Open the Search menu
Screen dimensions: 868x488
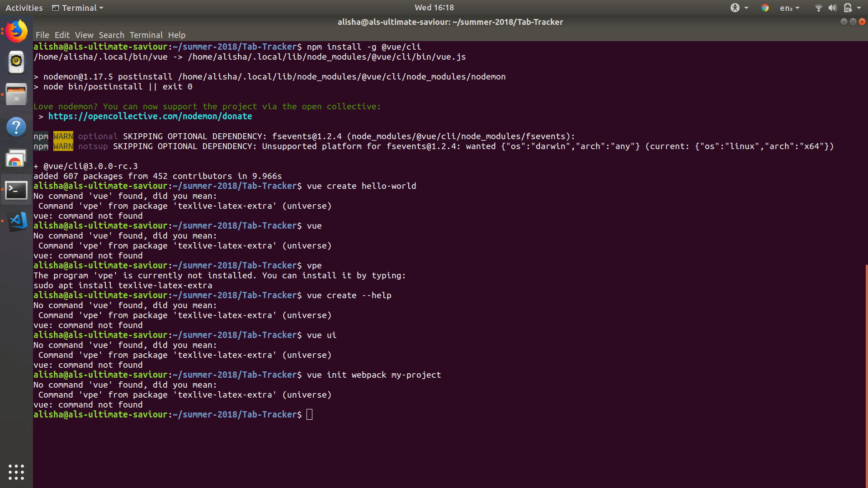coord(111,35)
